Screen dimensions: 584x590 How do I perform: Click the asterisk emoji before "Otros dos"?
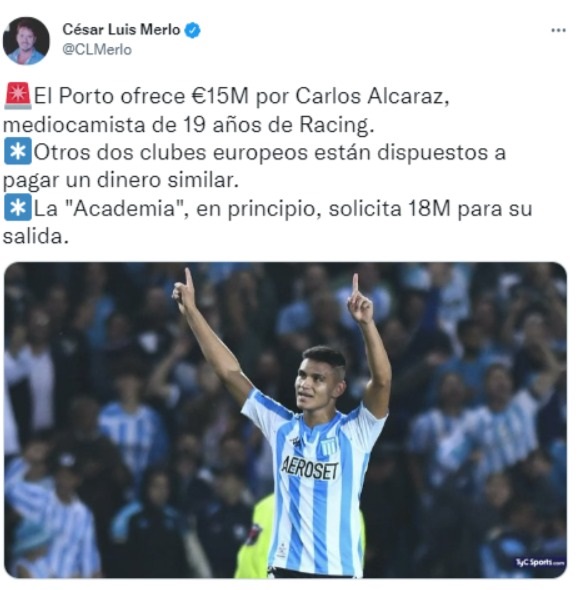(x=18, y=152)
